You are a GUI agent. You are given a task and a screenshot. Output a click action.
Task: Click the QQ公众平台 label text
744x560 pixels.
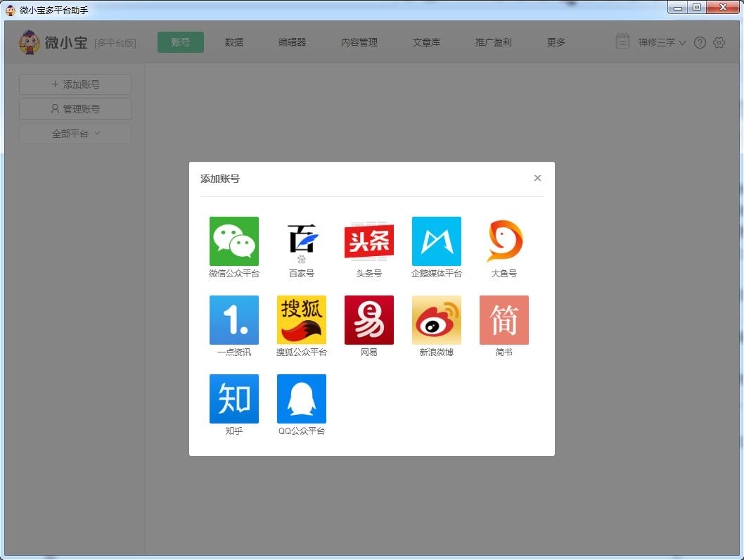point(301,431)
